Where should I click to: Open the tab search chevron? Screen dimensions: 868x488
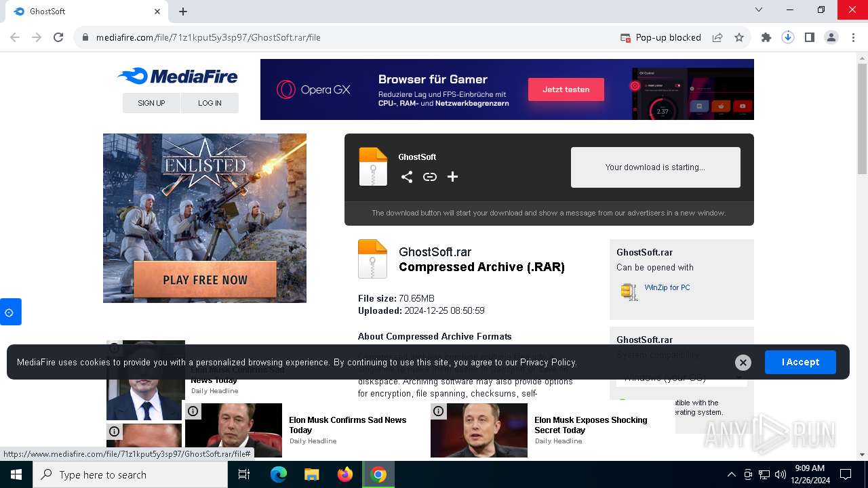tap(759, 9)
